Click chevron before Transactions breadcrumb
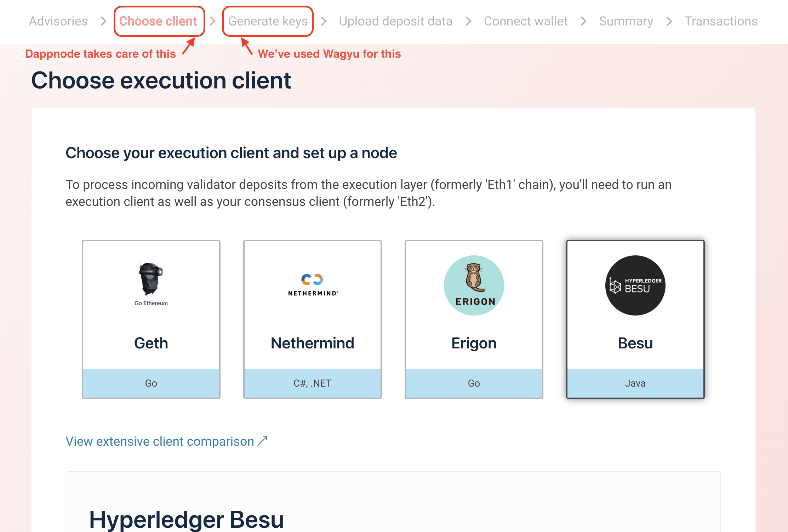The height and width of the screenshot is (532, 788). click(669, 21)
